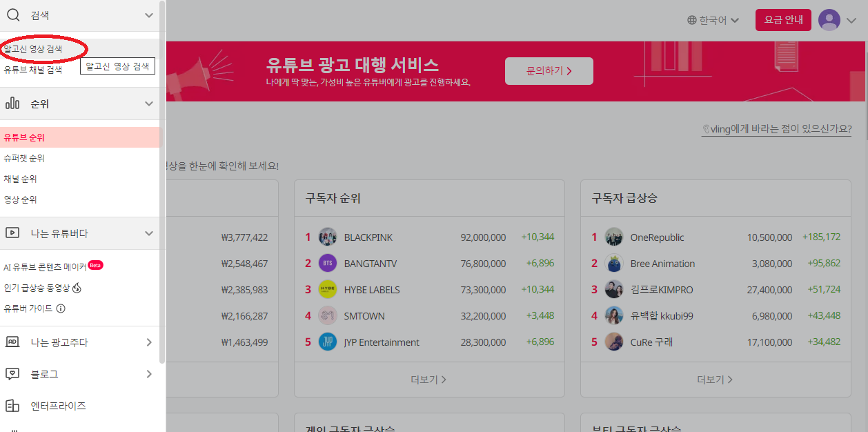The image size is (868, 432).
Task: Click the 구독자 순위 card heading
Action: pos(333,198)
